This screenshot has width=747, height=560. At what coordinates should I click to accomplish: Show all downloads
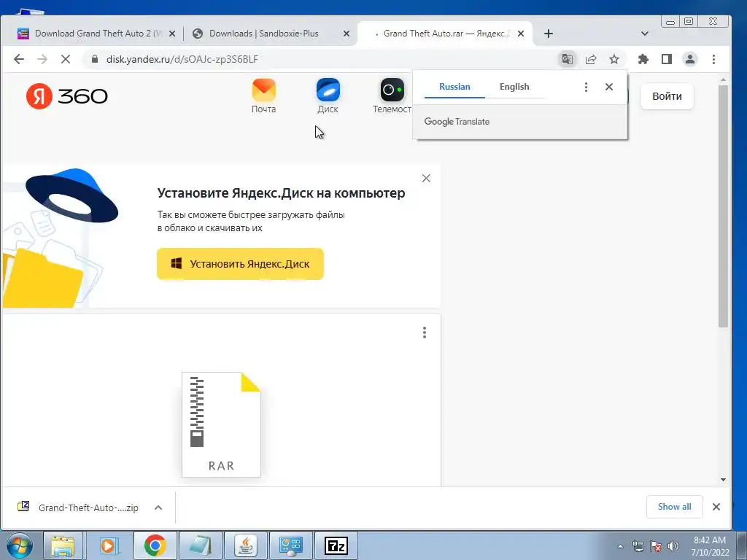click(x=674, y=507)
